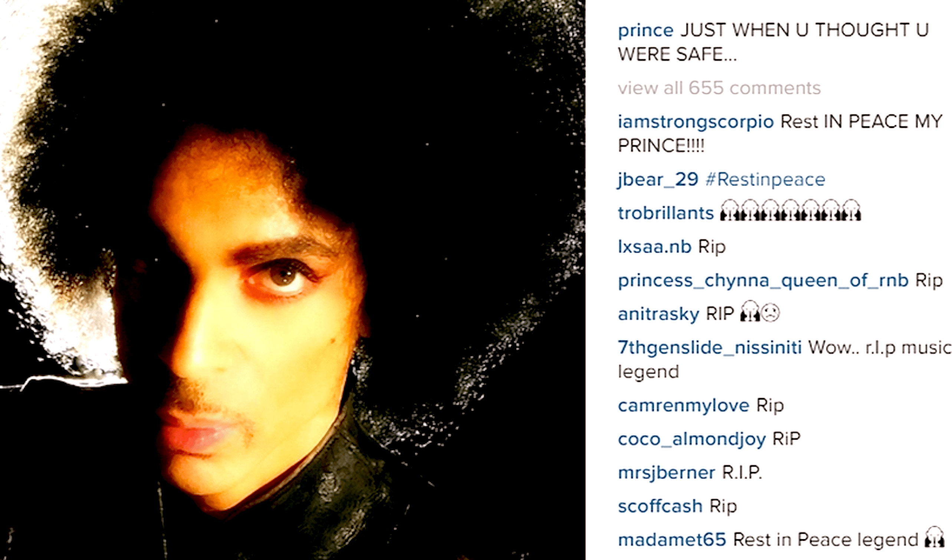Open trobrillants commenter profile
Viewport: 952px width, 560px height.
[666, 213]
